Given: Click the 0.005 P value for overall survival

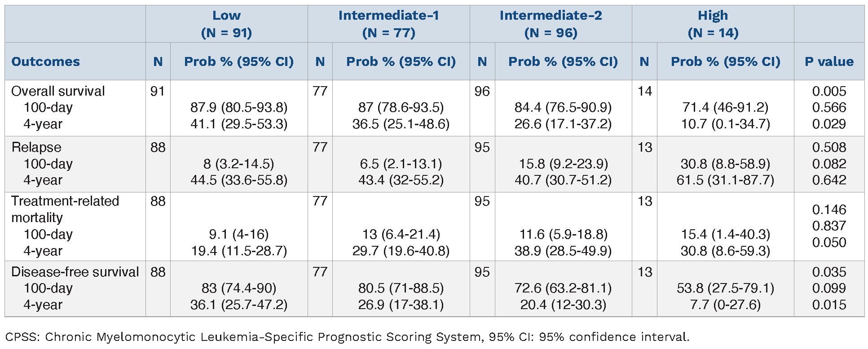Looking at the screenshot, I should pyautogui.click(x=829, y=91).
